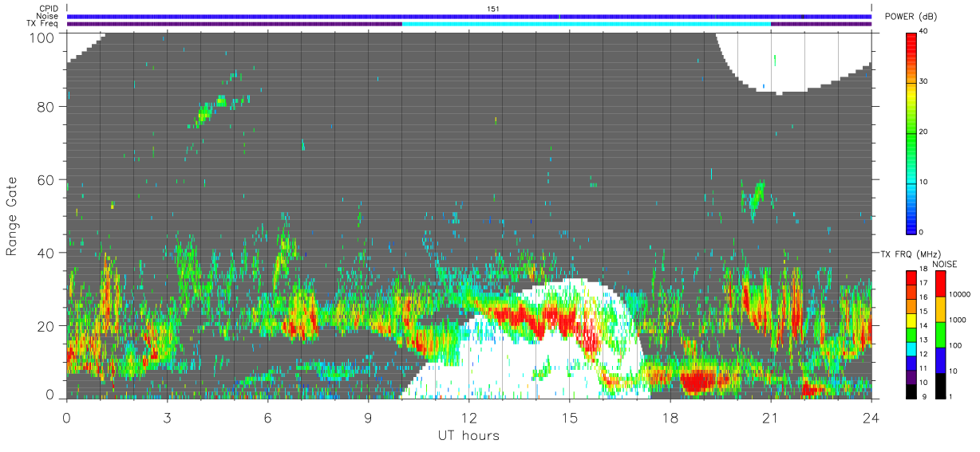Click the TX Freq row label
980x452 pixels.
[x=43, y=23]
